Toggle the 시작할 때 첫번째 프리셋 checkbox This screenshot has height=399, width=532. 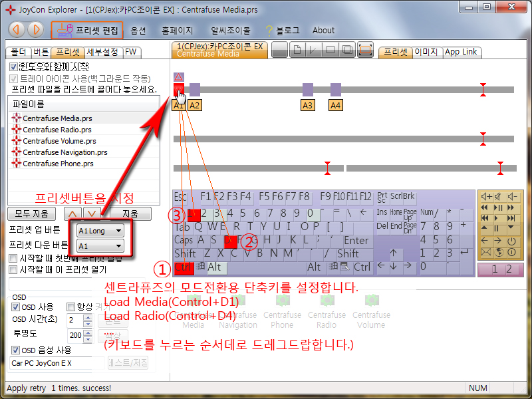[x=13, y=259]
